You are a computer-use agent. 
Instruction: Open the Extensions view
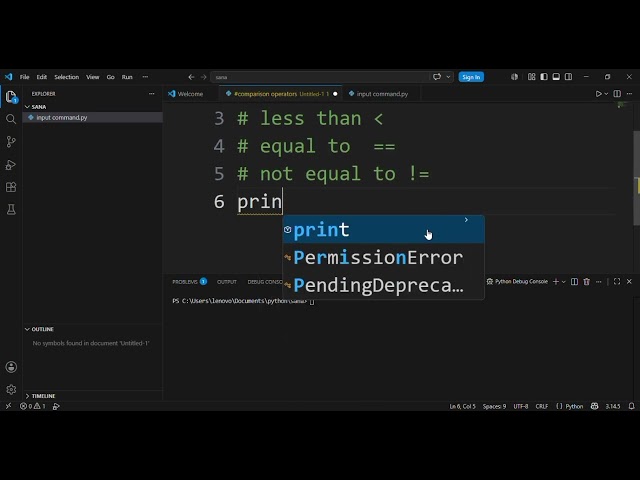11,187
